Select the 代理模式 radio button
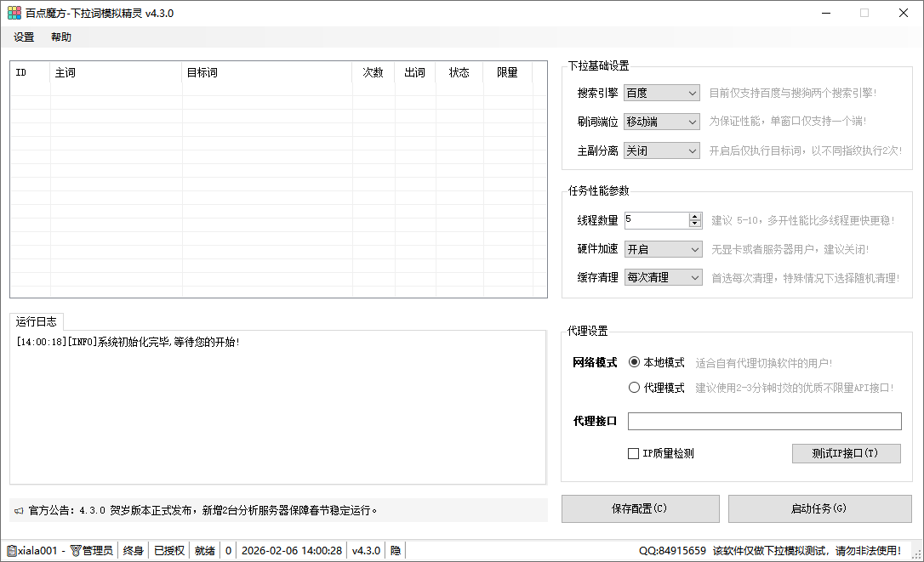 tap(634, 388)
